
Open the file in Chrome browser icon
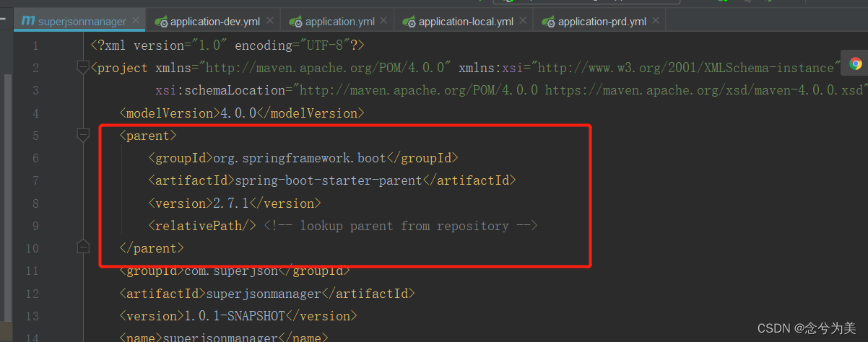coord(856,63)
